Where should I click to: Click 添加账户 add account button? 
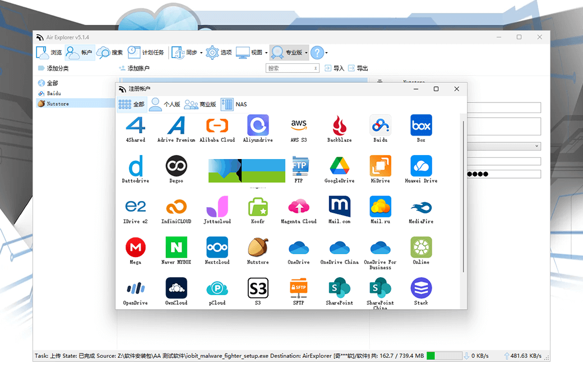[x=134, y=68]
